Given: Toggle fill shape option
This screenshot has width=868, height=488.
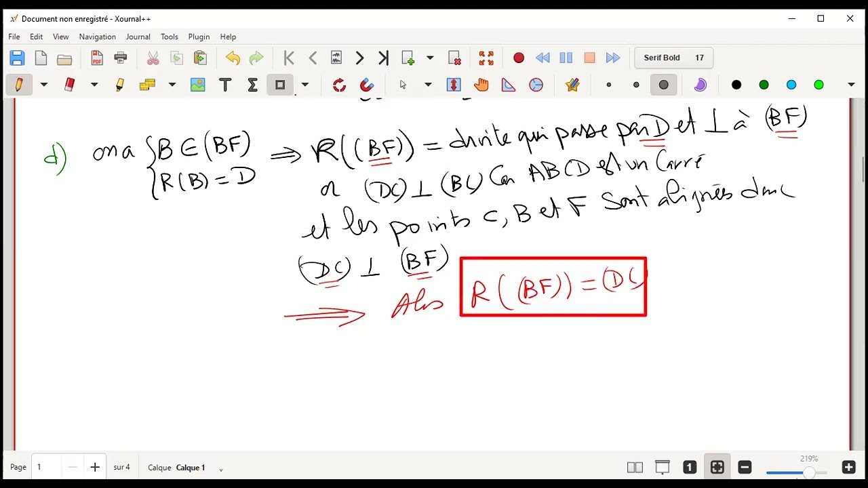Looking at the screenshot, I should (700, 85).
